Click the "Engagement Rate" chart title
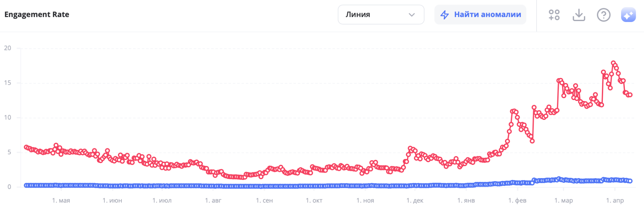 37,14
